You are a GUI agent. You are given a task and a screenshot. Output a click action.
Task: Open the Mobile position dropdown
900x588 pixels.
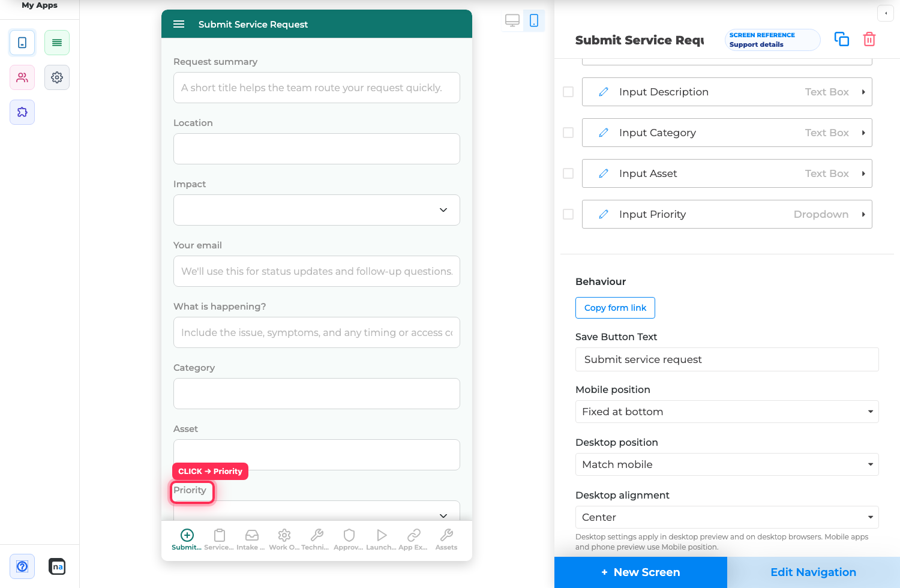pos(727,412)
